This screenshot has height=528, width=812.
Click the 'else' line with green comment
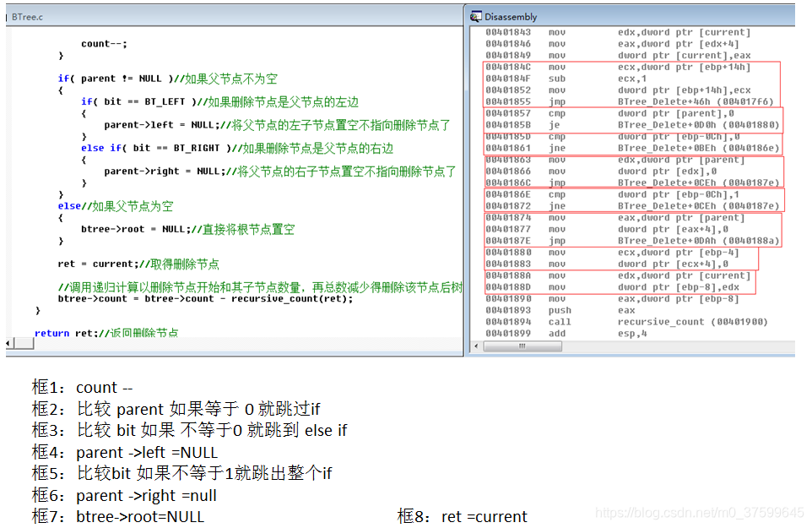[x=116, y=206]
